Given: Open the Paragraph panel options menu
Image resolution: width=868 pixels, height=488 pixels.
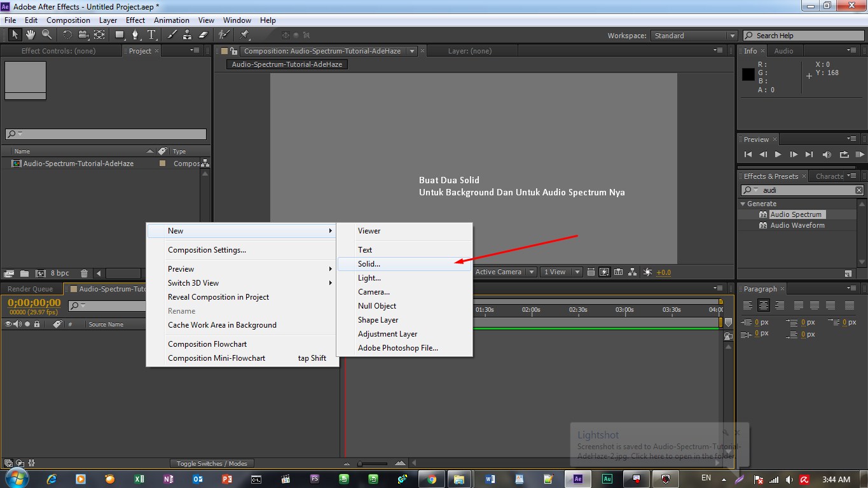Looking at the screenshot, I should coord(851,289).
